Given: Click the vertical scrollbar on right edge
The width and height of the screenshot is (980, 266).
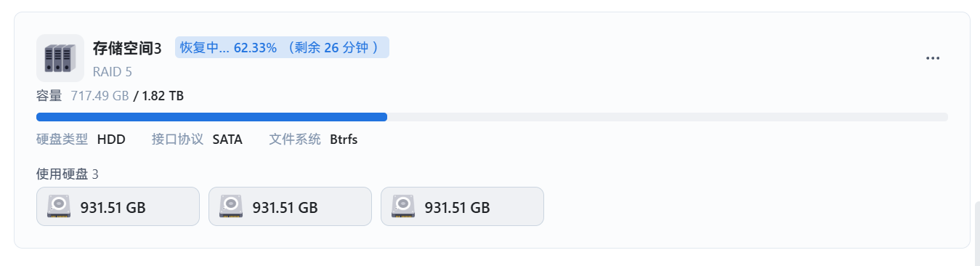Looking at the screenshot, I should (x=976, y=233).
